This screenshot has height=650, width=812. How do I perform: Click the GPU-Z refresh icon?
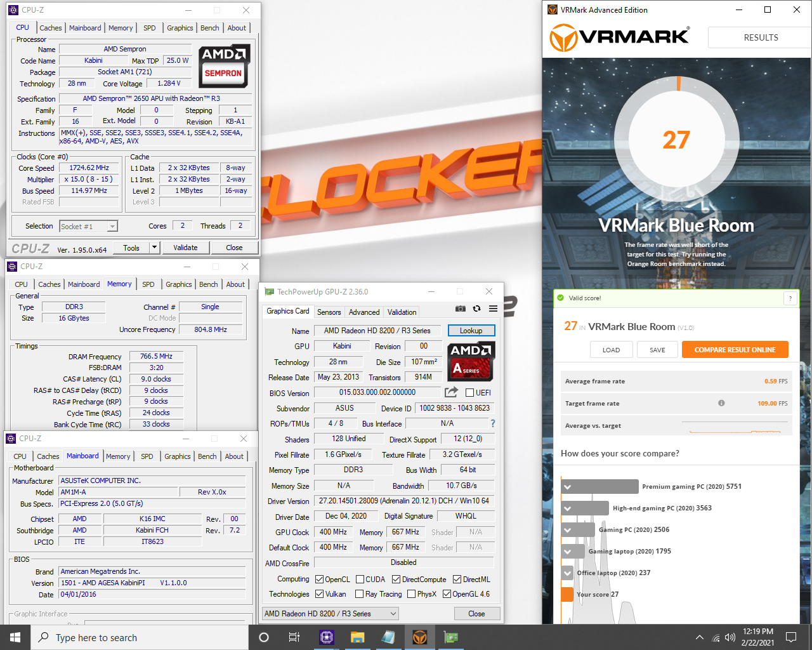click(476, 308)
